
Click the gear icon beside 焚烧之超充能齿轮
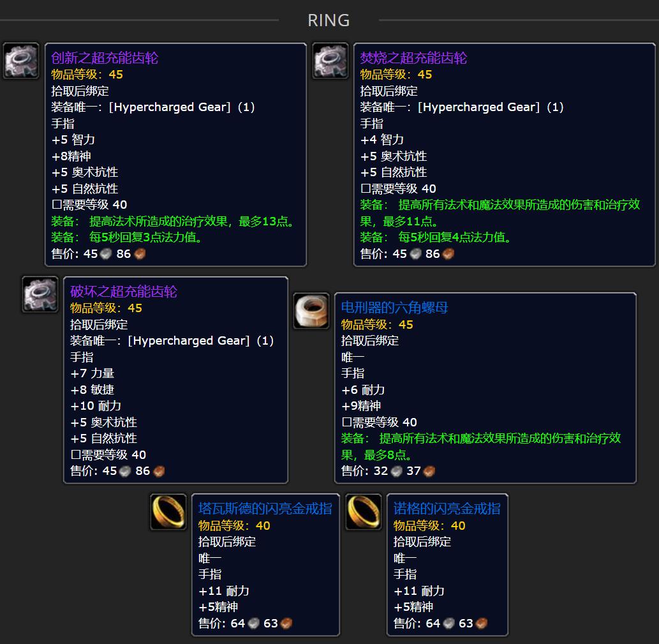tap(330, 61)
